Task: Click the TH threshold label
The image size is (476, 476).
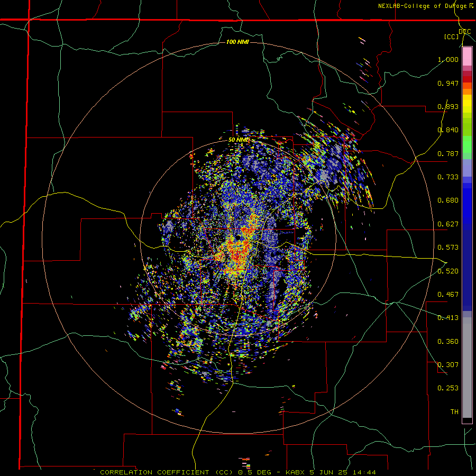Action: click(x=454, y=412)
